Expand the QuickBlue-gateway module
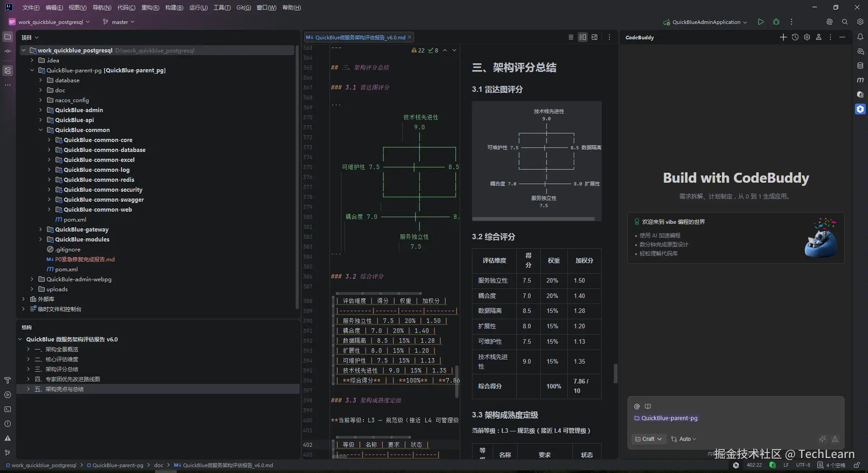 40,229
